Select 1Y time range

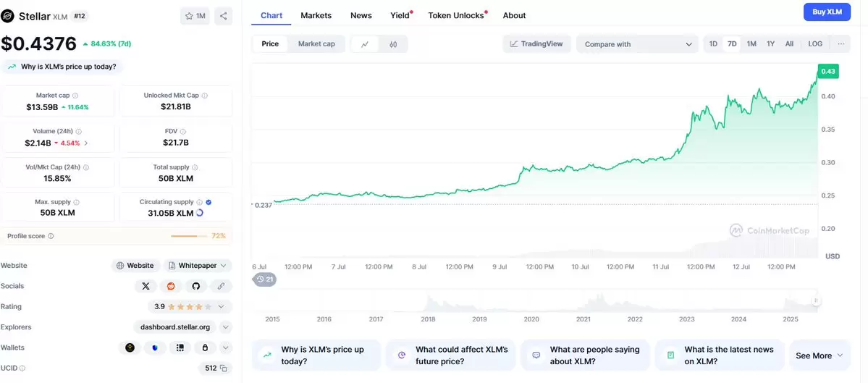[x=770, y=43]
